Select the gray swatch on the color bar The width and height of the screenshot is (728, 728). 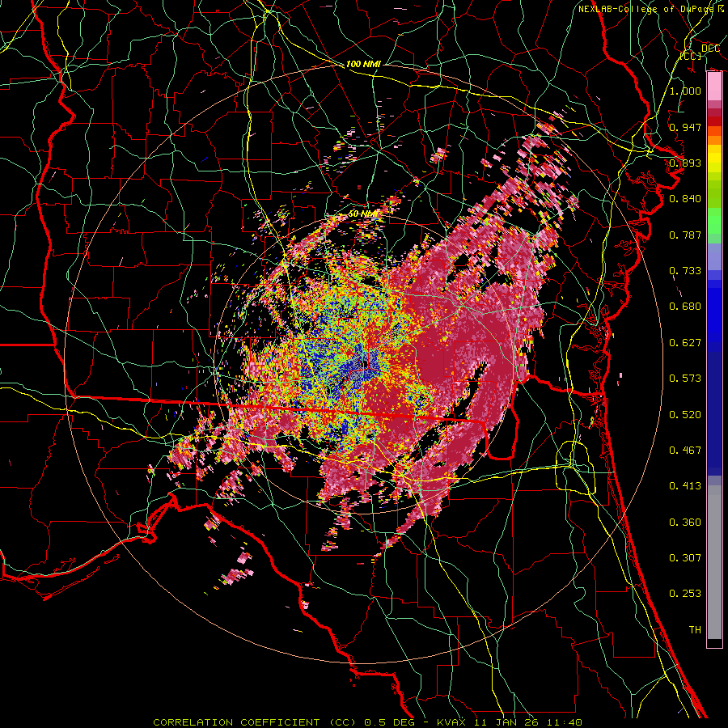(714, 562)
